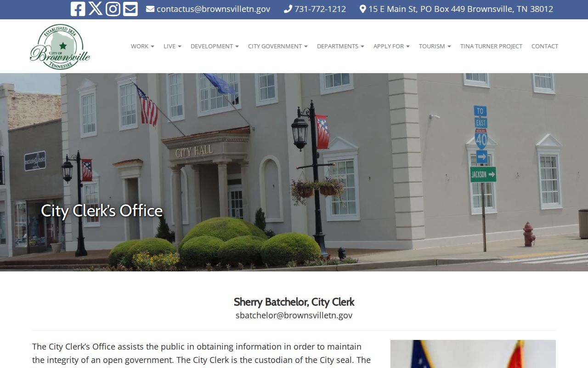Expand the Live dropdown menu
Screen dimensions: 588x368
[172, 46]
